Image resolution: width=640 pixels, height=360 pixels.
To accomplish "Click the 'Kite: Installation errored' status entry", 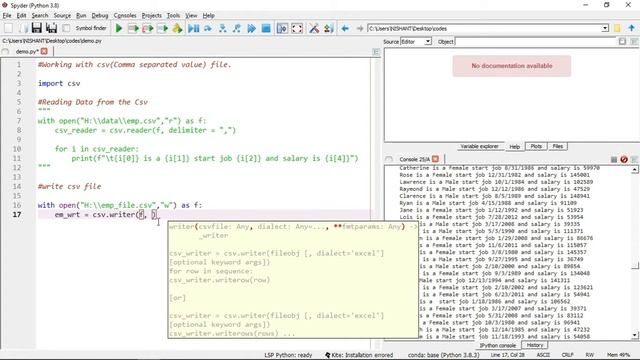I will pyautogui.click(x=359, y=355).
